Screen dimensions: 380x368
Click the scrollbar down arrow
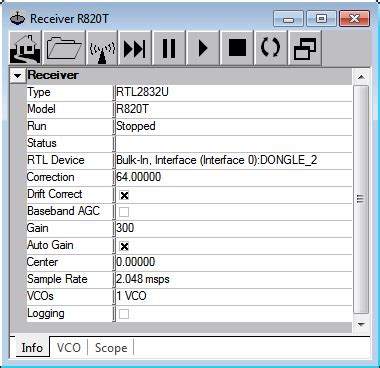tap(361, 324)
